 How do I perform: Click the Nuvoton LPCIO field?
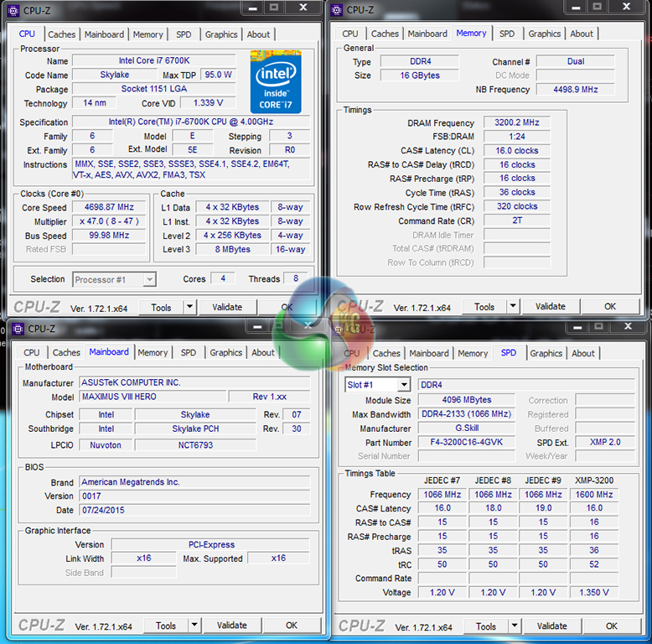[106, 444]
